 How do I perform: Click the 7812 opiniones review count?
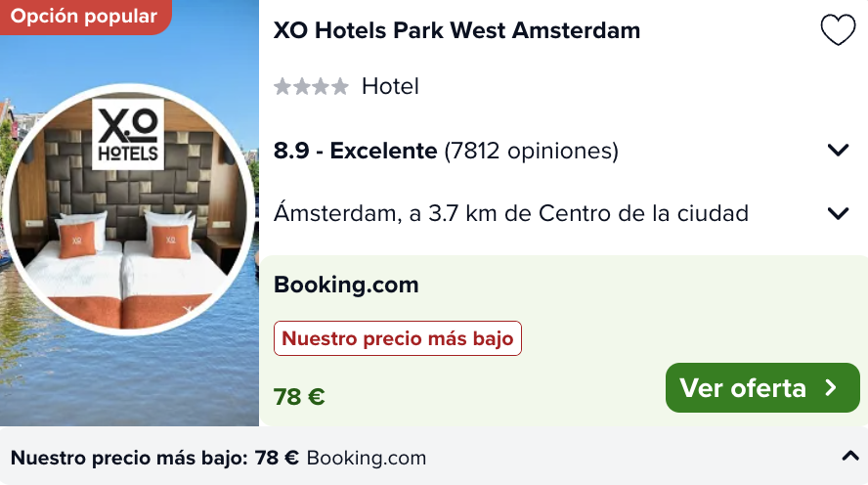pyautogui.click(x=532, y=151)
